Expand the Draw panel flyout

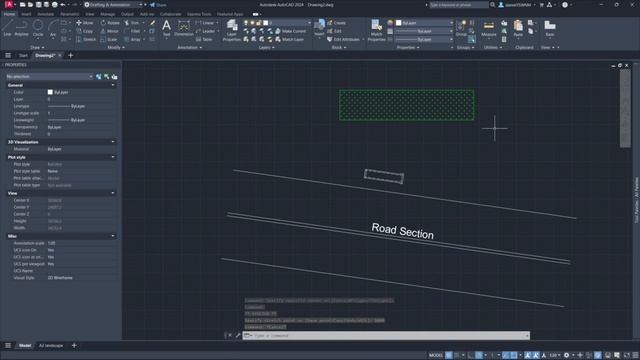[38, 47]
